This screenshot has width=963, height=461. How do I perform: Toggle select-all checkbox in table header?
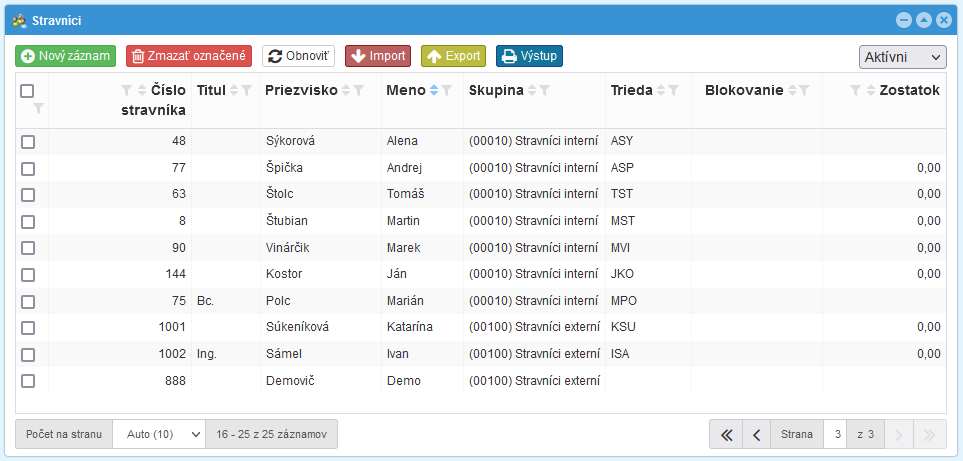click(27, 91)
